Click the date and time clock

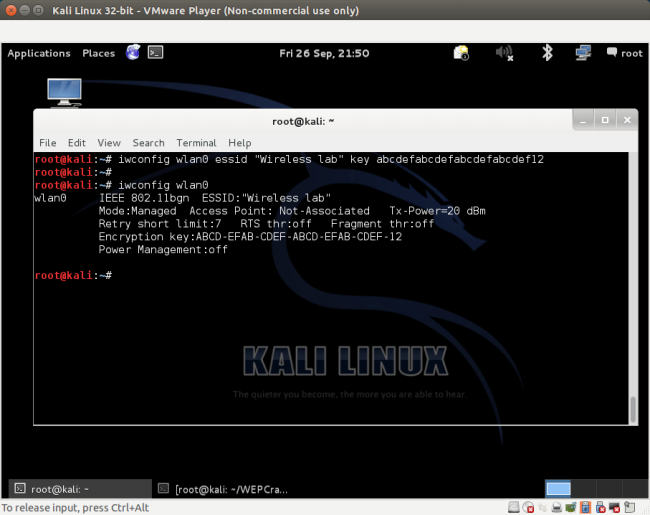[324, 54]
